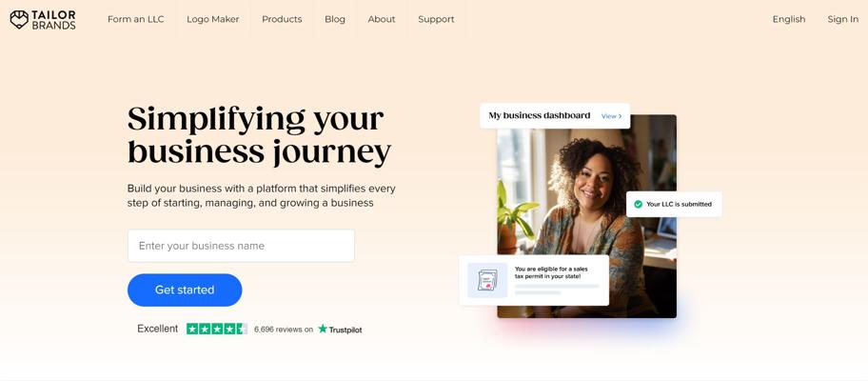
Task: Click the Sign In link
Action: (x=843, y=19)
